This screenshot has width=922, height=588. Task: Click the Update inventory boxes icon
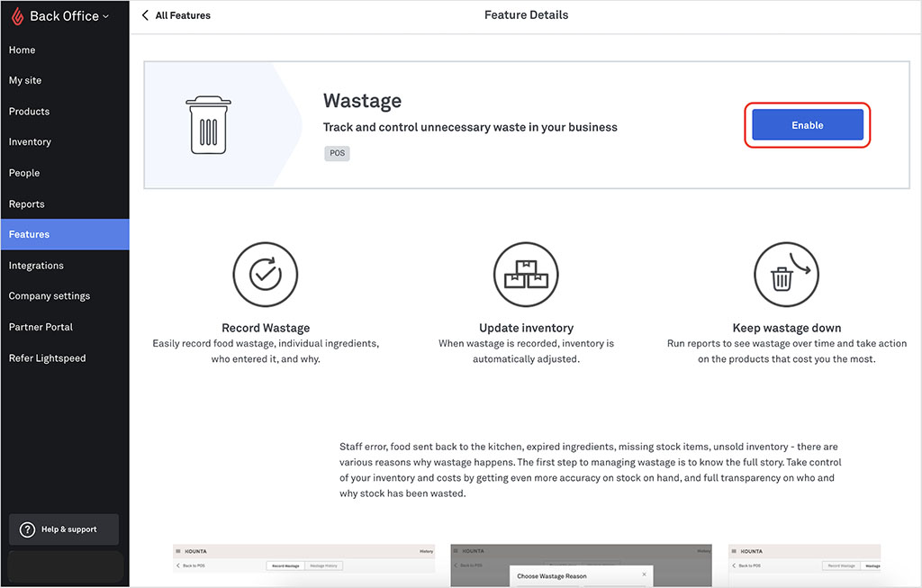526,274
